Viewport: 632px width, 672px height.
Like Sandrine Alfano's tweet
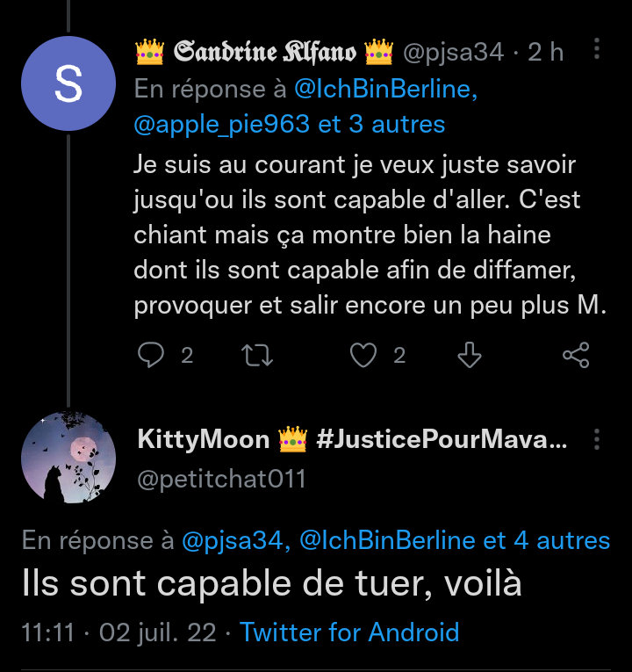[363, 355]
